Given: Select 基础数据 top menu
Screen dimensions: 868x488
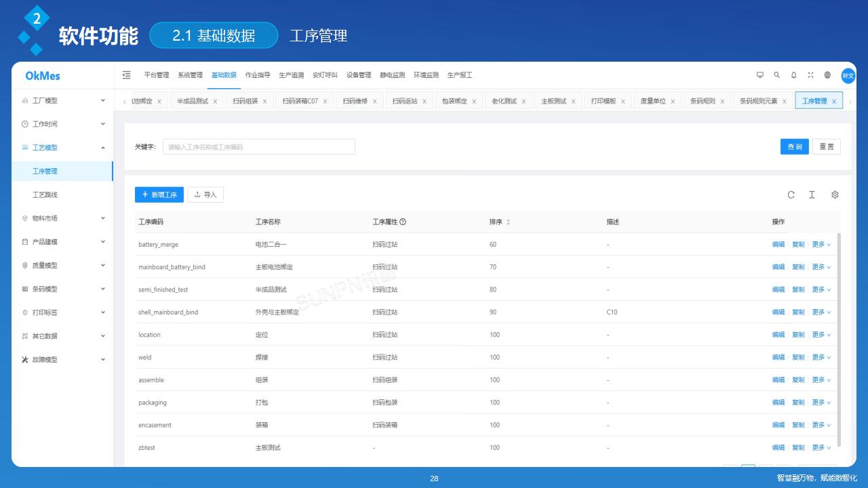Looking at the screenshot, I should [224, 75].
